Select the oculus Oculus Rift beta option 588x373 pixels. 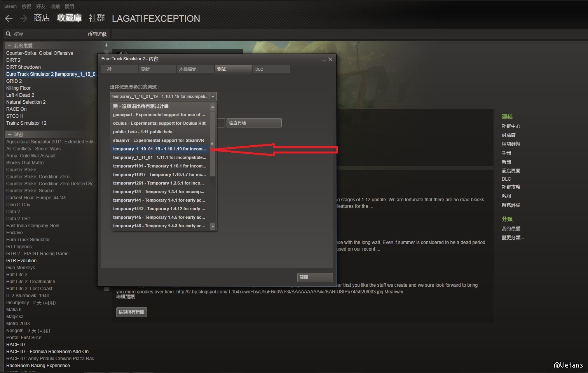tap(160, 123)
